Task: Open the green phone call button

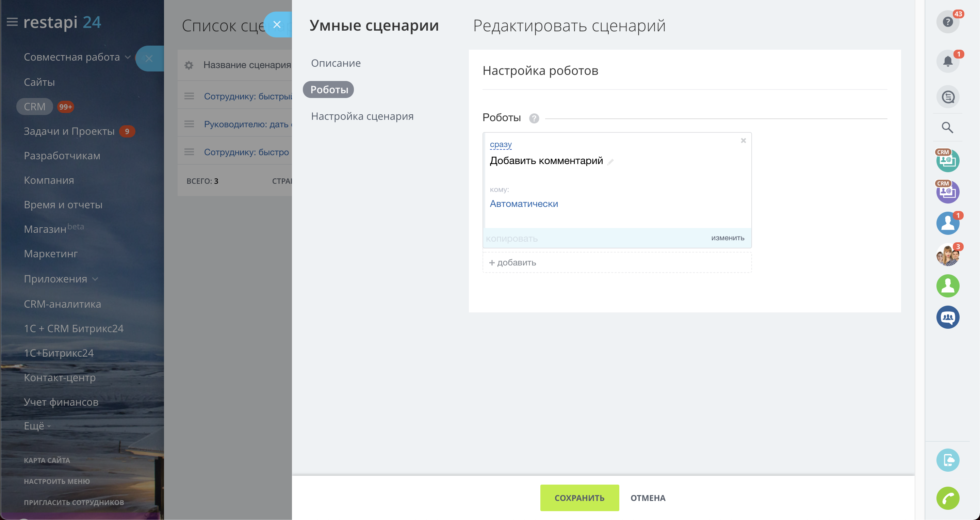Action: (x=947, y=498)
